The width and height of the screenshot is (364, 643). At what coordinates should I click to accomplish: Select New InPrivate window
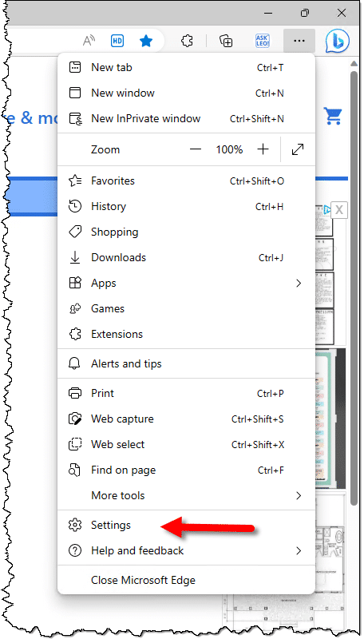point(186,118)
